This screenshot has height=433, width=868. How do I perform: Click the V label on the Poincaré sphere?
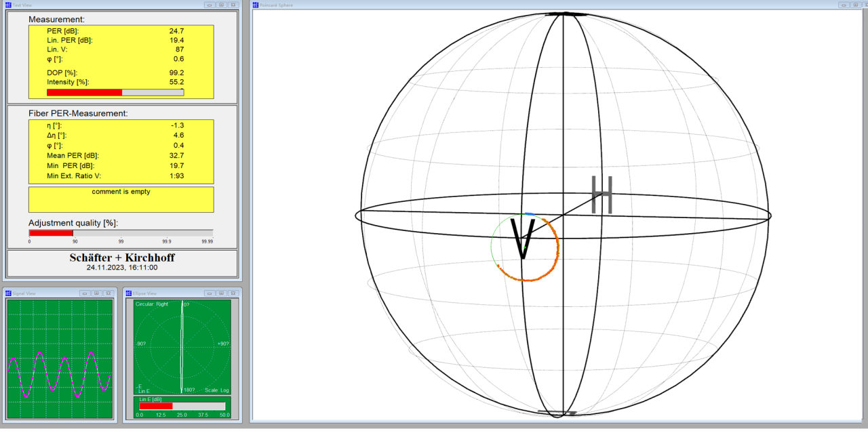[x=523, y=239]
